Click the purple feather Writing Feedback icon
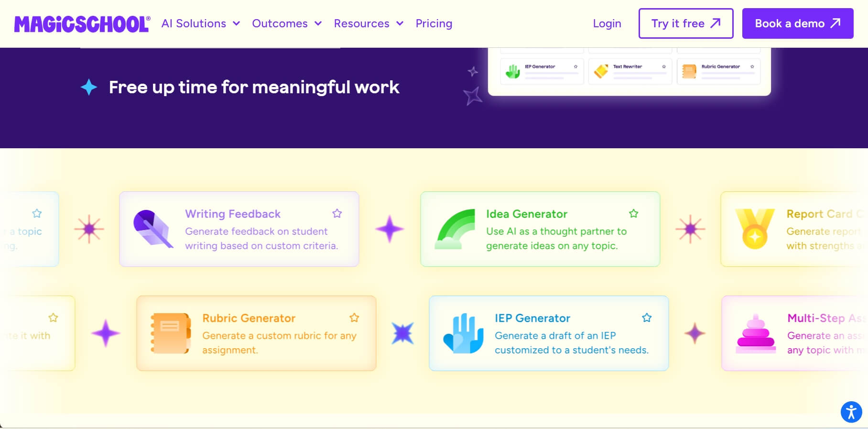This screenshot has width=868, height=429. coord(152,229)
